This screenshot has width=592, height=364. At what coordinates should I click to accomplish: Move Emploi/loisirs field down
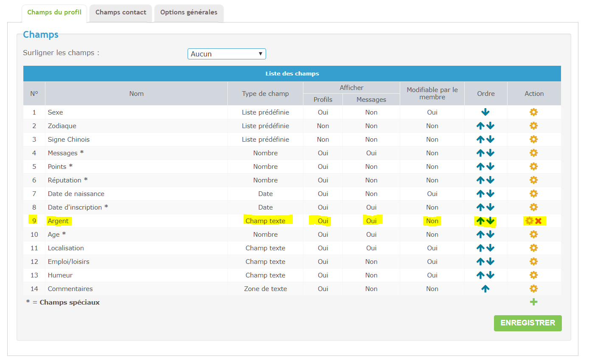click(491, 262)
